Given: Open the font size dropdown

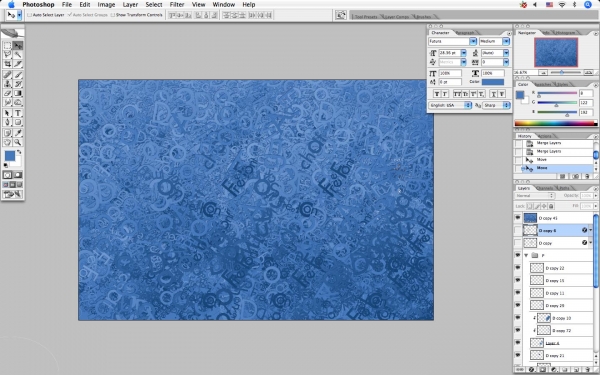Looking at the screenshot, I should coord(463,53).
